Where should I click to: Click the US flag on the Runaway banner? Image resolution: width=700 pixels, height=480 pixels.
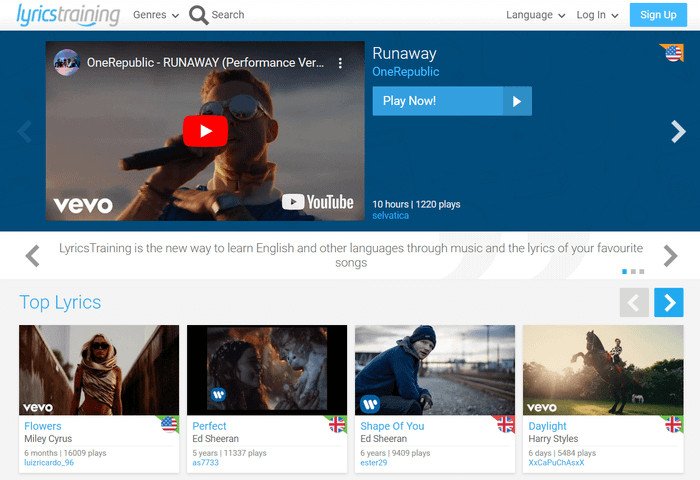point(672,53)
